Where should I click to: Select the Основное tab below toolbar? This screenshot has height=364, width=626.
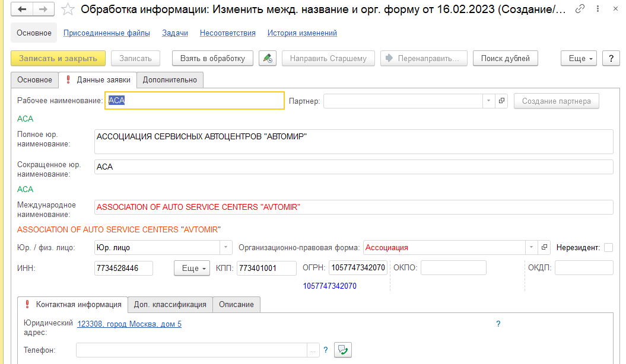35,80
